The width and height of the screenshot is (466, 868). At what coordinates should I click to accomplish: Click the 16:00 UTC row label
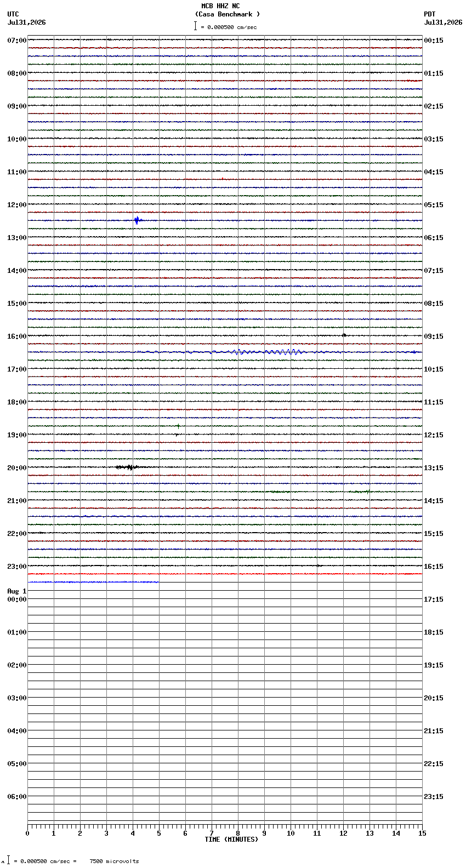pyautogui.click(x=17, y=336)
